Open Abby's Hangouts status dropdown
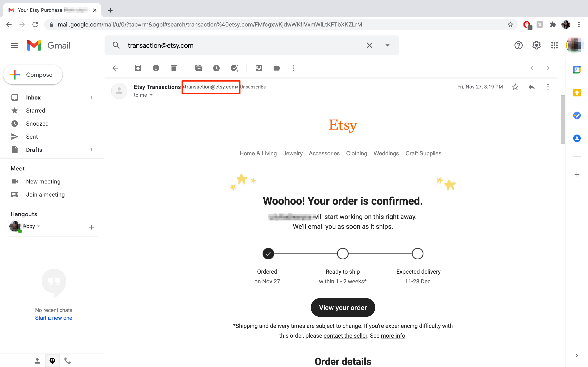This screenshot has width=588, height=367. [39, 226]
